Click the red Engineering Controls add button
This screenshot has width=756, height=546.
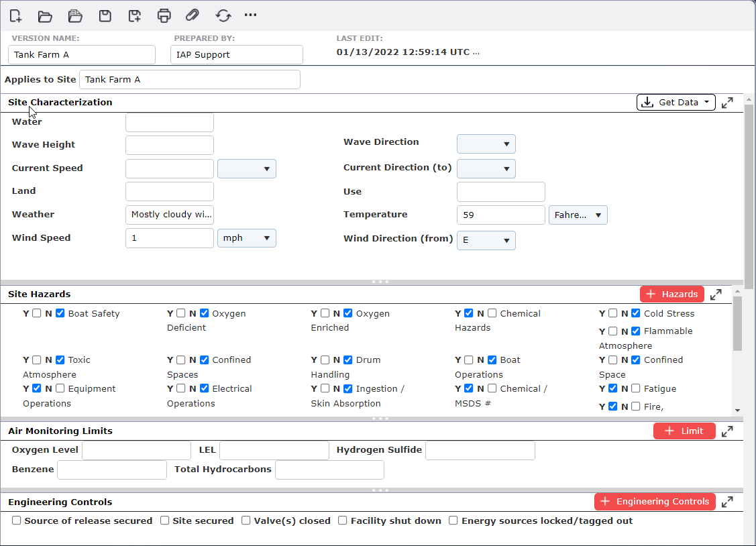coord(655,502)
